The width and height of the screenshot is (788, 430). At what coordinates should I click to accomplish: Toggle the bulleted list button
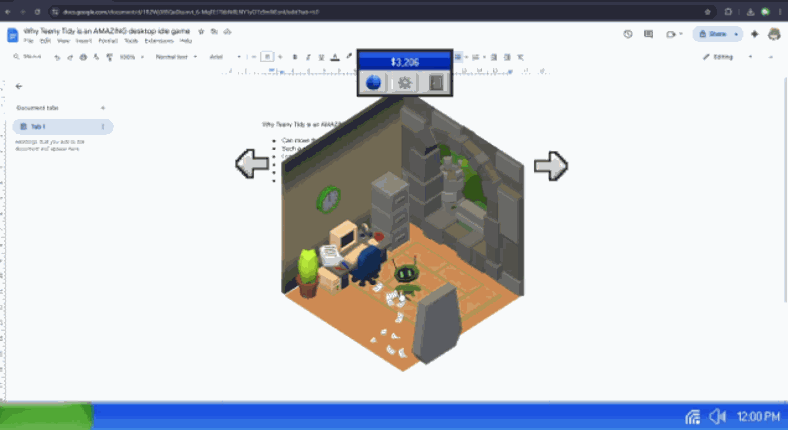click(x=458, y=57)
